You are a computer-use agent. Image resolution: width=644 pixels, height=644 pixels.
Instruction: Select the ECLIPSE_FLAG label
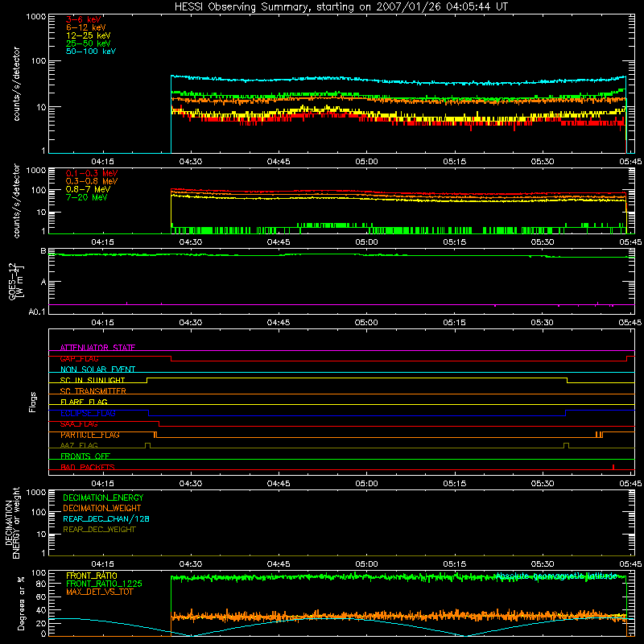tap(88, 413)
